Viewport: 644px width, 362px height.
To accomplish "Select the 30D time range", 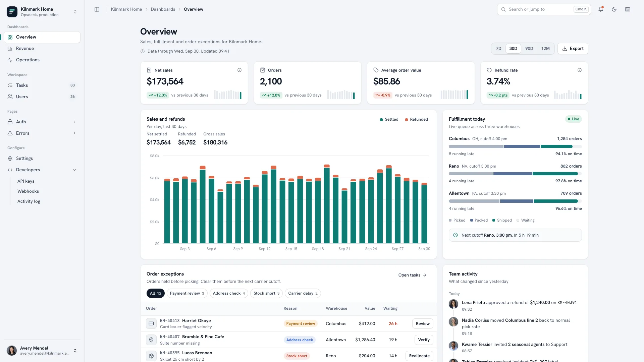I will pyautogui.click(x=513, y=49).
